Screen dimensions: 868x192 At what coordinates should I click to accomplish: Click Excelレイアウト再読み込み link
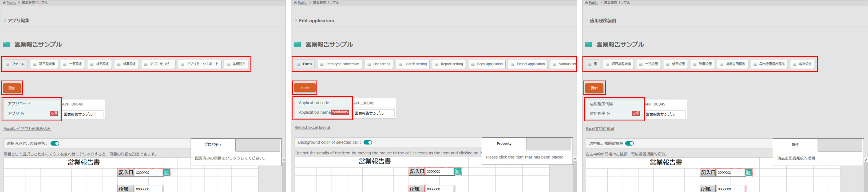(27, 129)
